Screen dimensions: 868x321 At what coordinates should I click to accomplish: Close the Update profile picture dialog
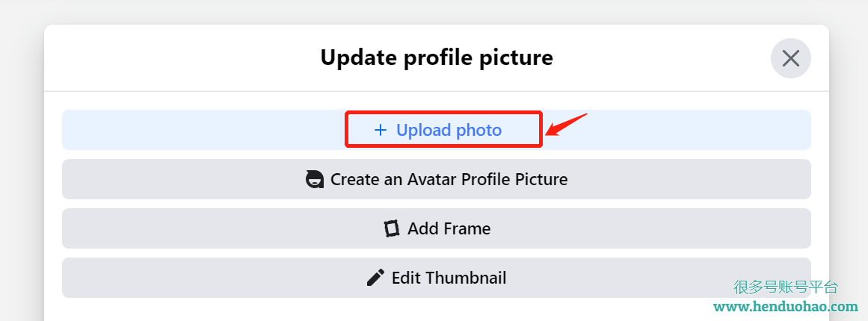pyautogui.click(x=790, y=58)
